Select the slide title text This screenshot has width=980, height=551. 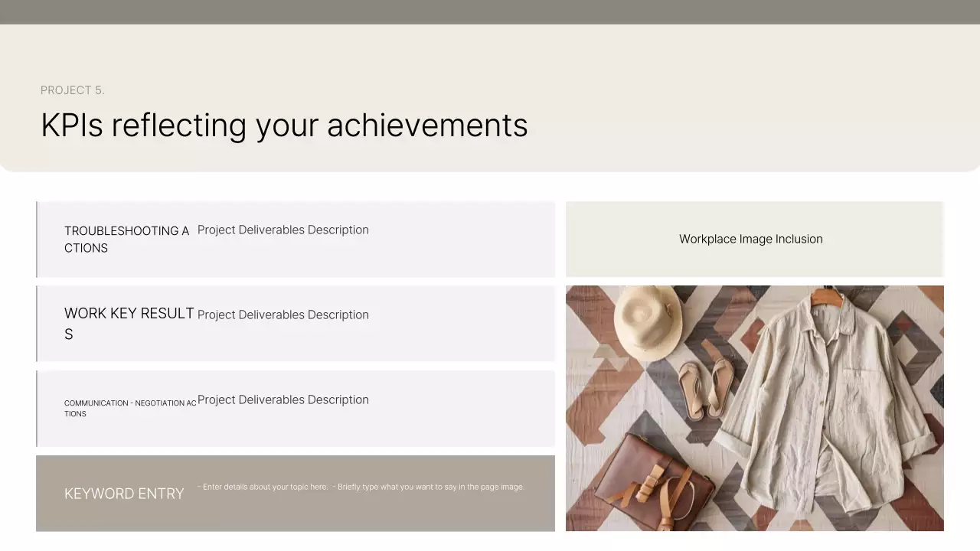tap(283, 125)
